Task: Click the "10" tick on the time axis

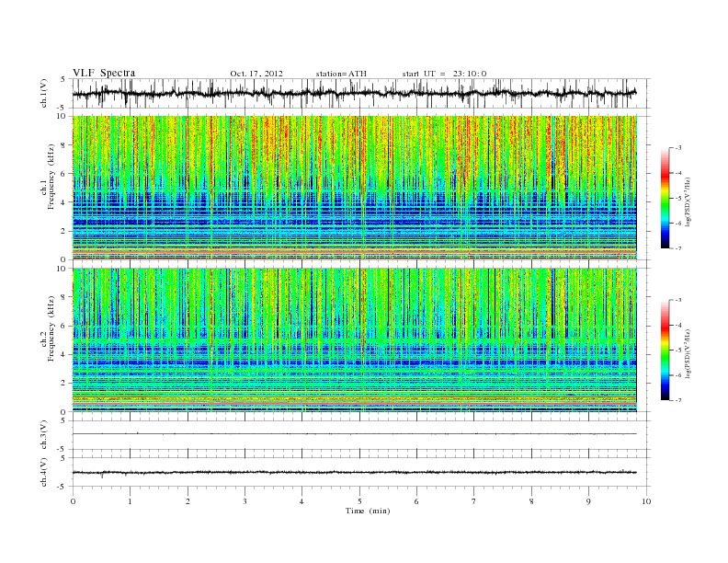Action: click(646, 501)
